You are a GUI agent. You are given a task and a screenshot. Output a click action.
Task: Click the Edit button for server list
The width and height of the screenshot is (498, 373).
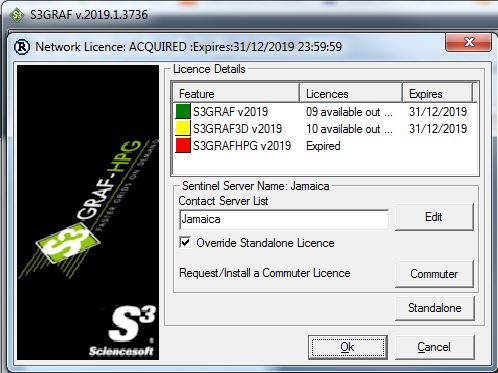pos(434,217)
